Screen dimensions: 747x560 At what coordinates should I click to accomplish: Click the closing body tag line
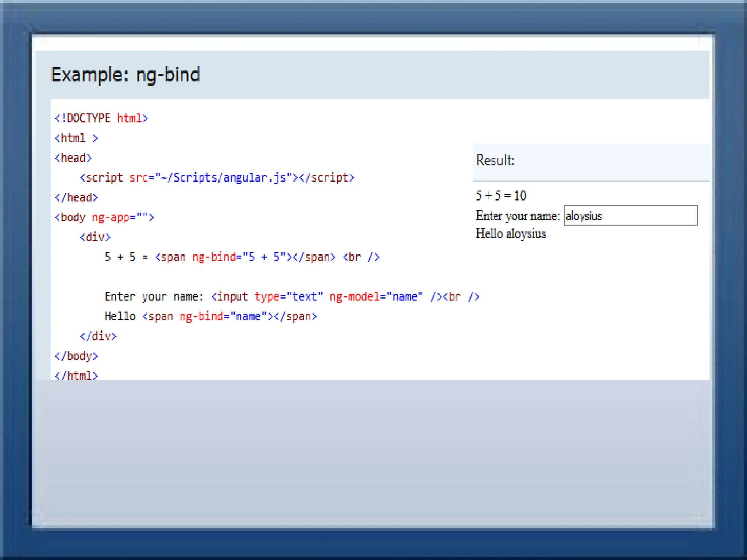coord(76,356)
